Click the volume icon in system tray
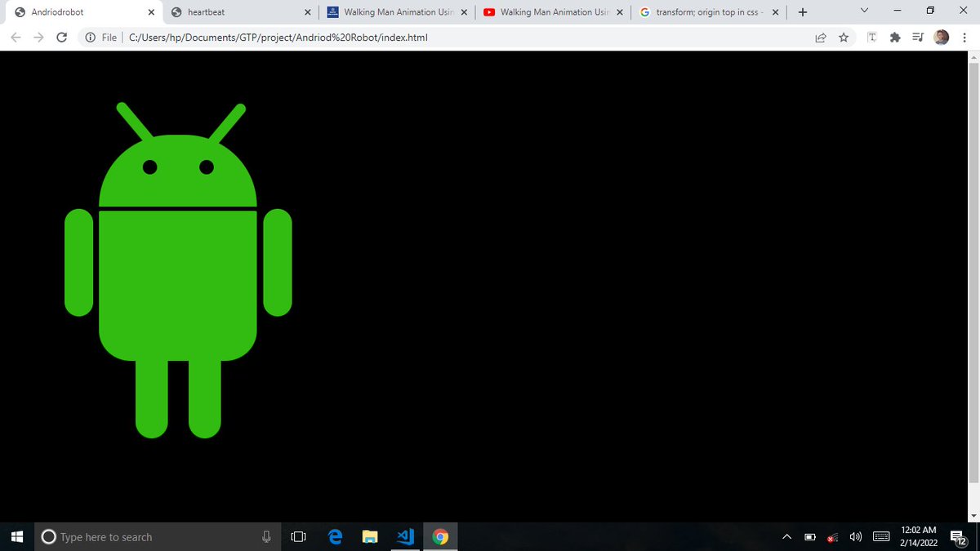This screenshot has height=551, width=980. click(855, 536)
